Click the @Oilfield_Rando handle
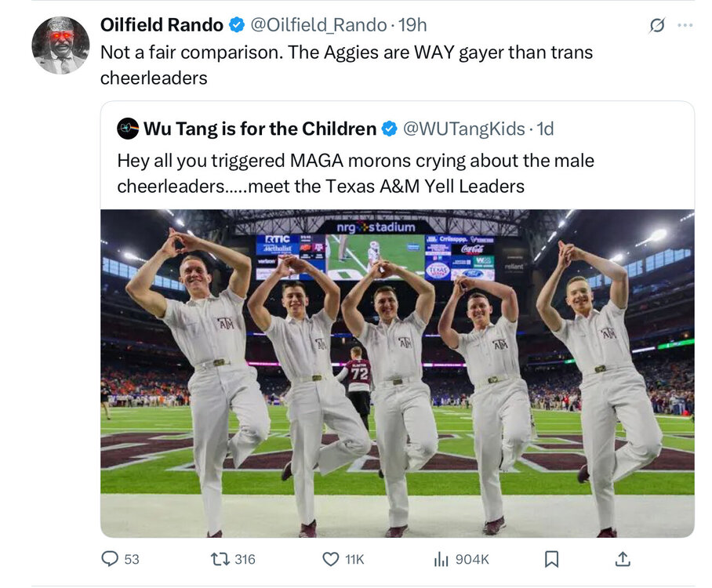 tap(318, 25)
